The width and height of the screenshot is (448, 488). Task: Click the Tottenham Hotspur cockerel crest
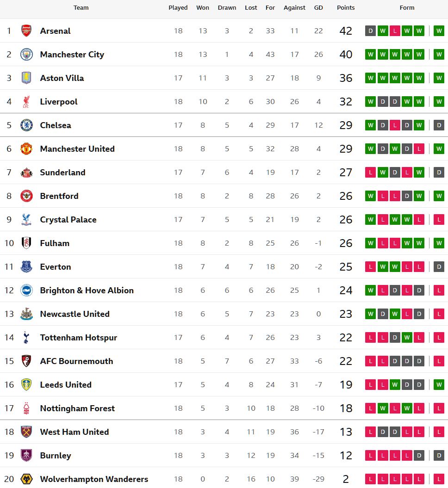[x=26, y=338]
